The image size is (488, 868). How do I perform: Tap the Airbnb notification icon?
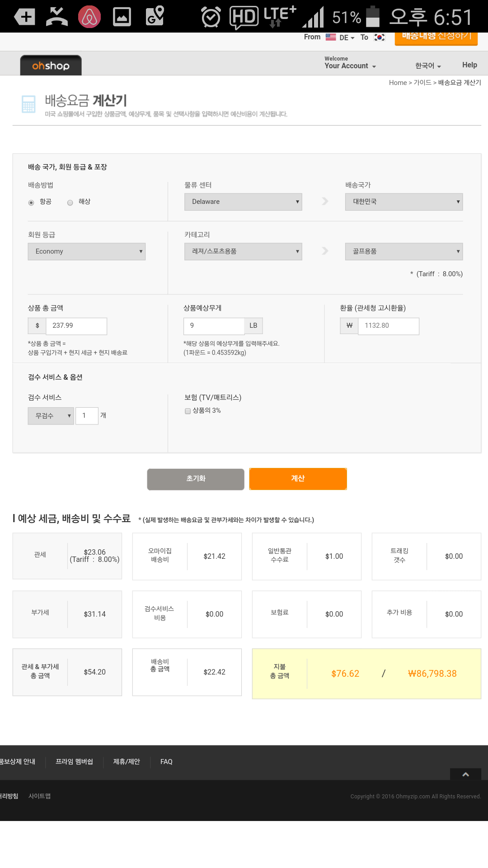tap(89, 17)
